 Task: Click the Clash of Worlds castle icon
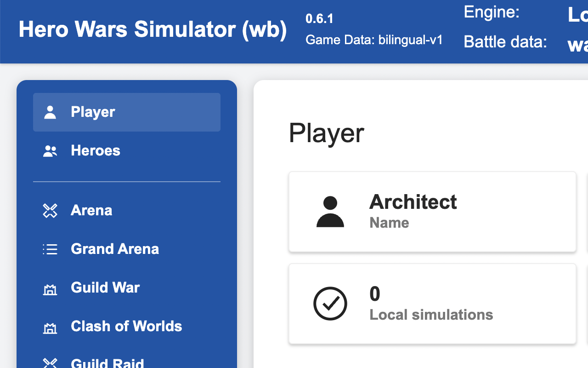[x=50, y=328]
